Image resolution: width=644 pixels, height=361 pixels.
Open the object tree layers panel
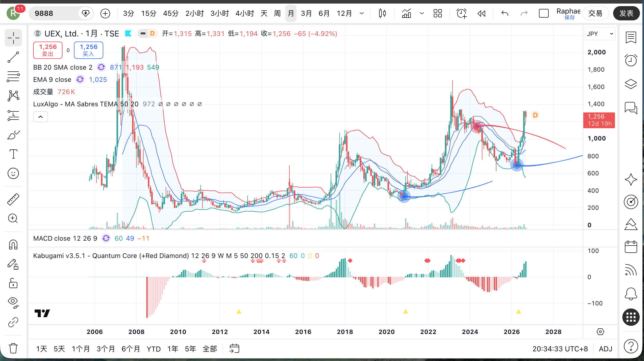631,84
